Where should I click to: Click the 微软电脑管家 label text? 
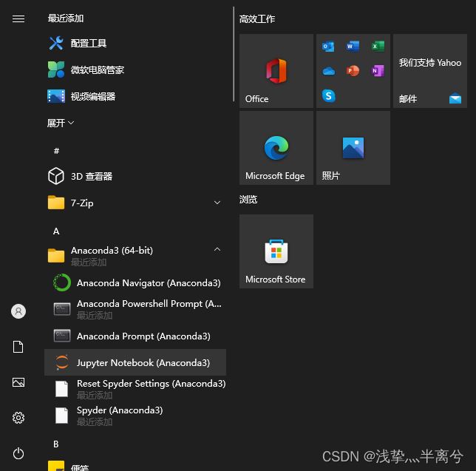(97, 70)
